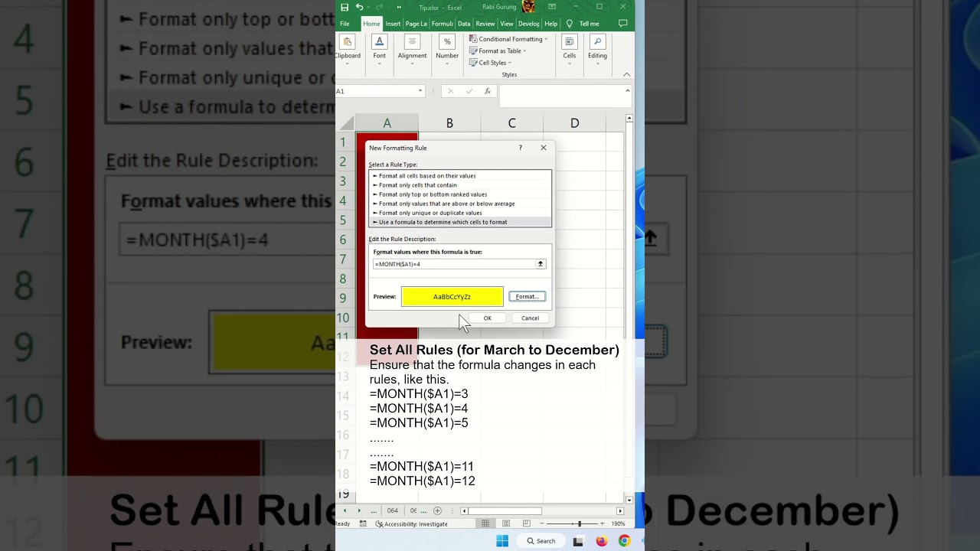
Task: Open the Conditional Formatting dropdown
Action: tap(508, 39)
